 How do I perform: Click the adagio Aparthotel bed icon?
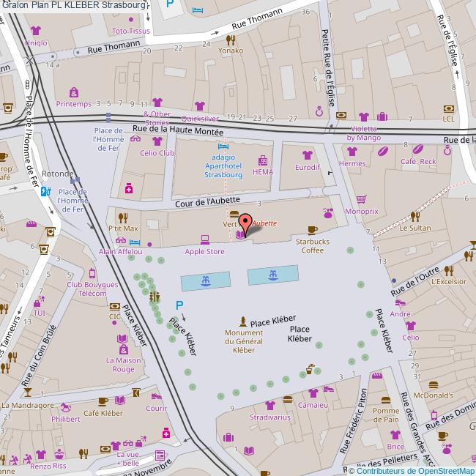click(x=224, y=146)
